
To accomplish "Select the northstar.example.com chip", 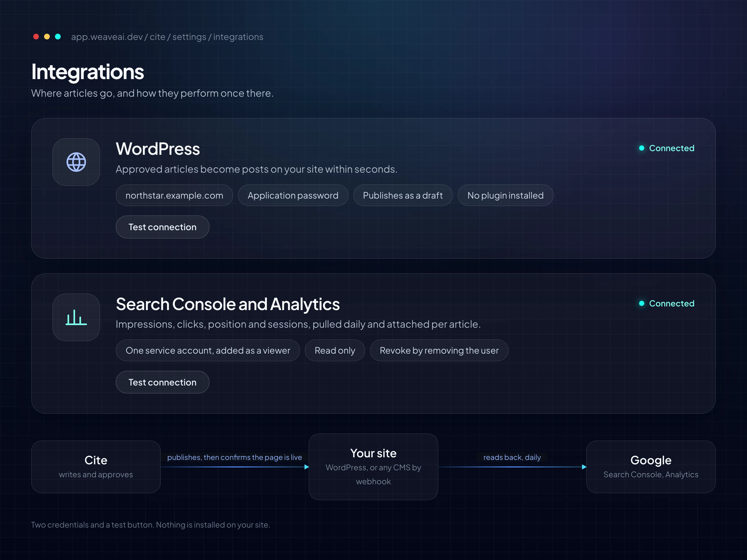I will (x=174, y=195).
